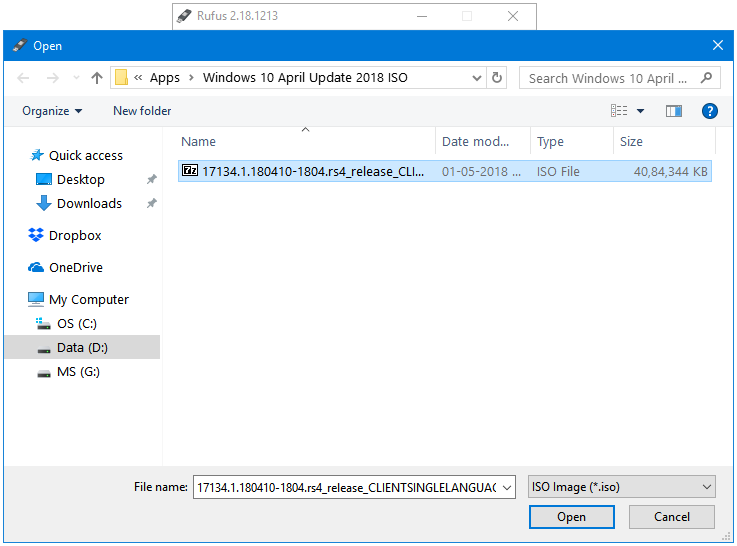Open the recent locations chevron

coord(76,78)
